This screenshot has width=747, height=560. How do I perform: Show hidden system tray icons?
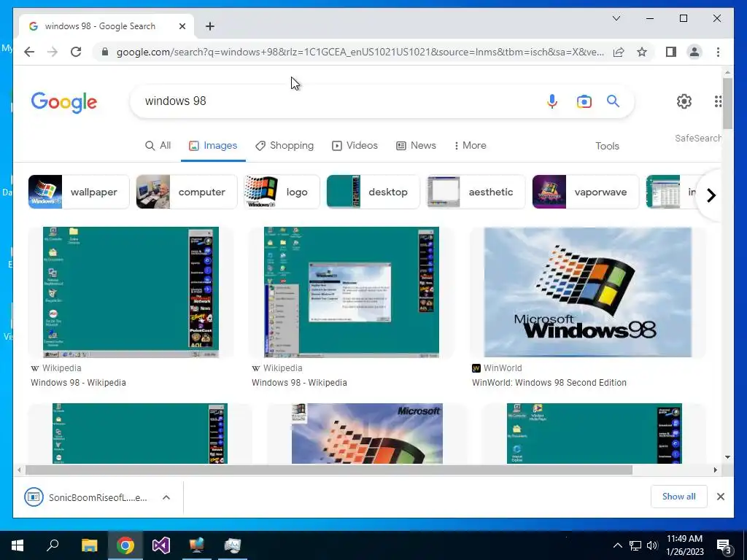click(x=617, y=545)
